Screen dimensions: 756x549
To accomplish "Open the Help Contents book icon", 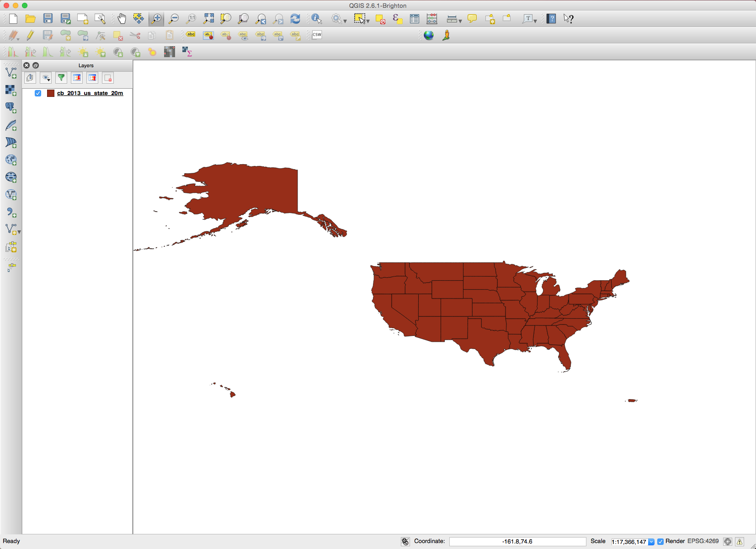I will click(551, 19).
